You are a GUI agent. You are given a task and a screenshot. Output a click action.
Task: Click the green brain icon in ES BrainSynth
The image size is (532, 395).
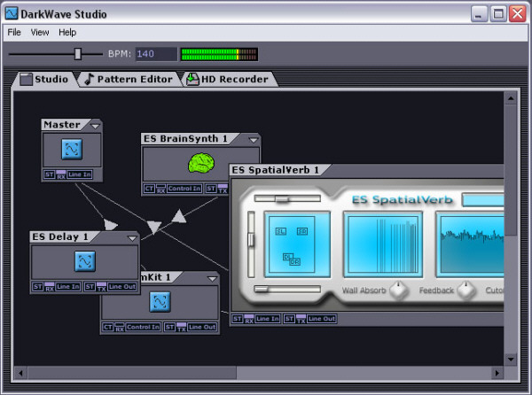pyautogui.click(x=201, y=163)
